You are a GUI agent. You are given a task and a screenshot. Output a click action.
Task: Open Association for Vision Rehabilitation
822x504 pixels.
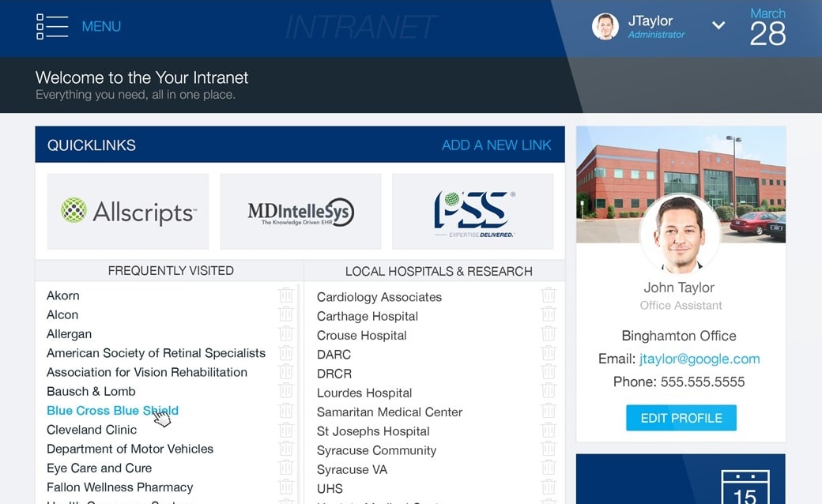(147, 373)
